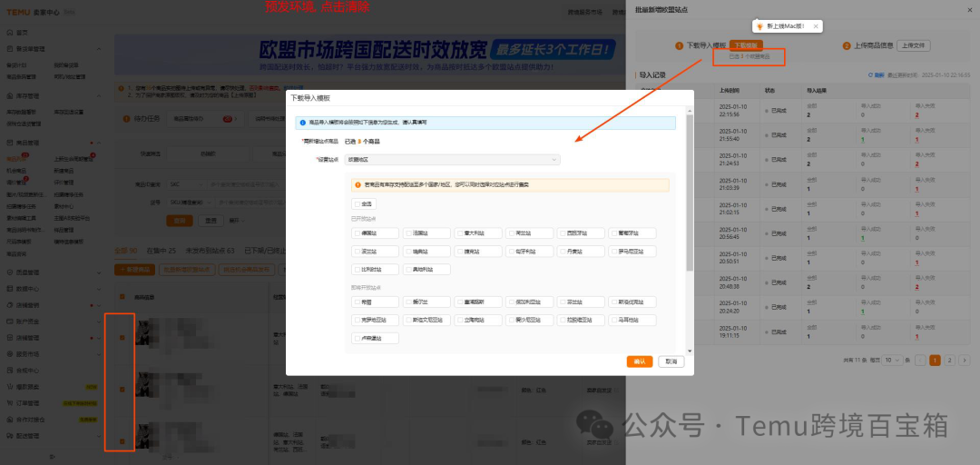Select page 1 of import records
Image resolution: width=980 pixels, height=465 pixels.
[x=935, y=360]
